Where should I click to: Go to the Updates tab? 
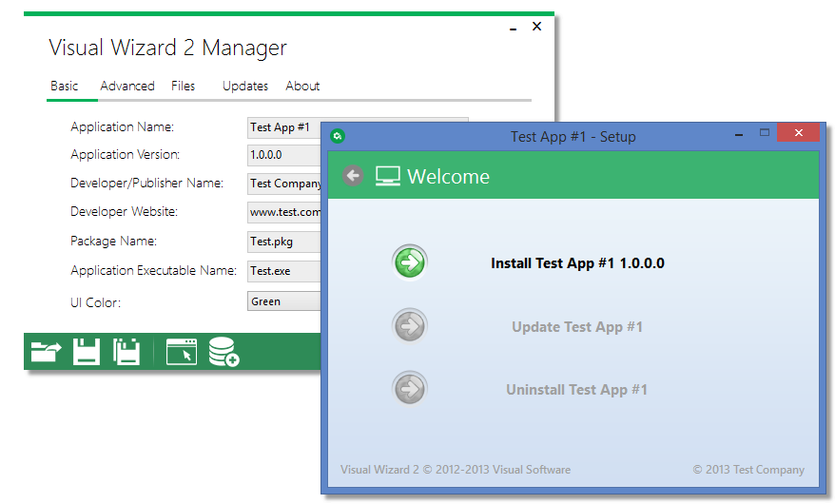(245, 86)
